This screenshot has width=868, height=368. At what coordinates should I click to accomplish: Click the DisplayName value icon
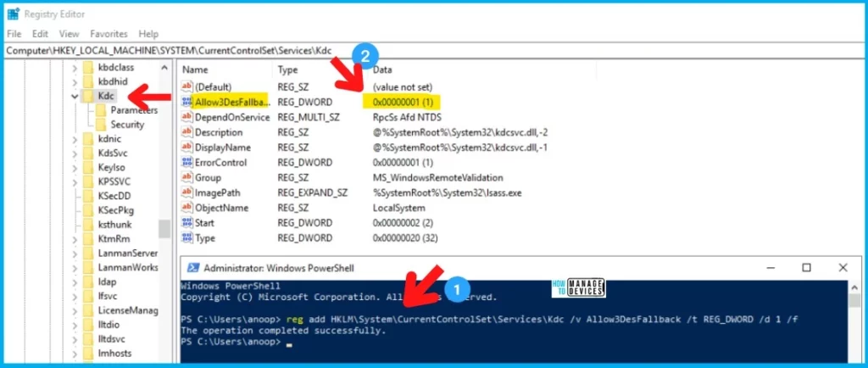click(187, 148)
